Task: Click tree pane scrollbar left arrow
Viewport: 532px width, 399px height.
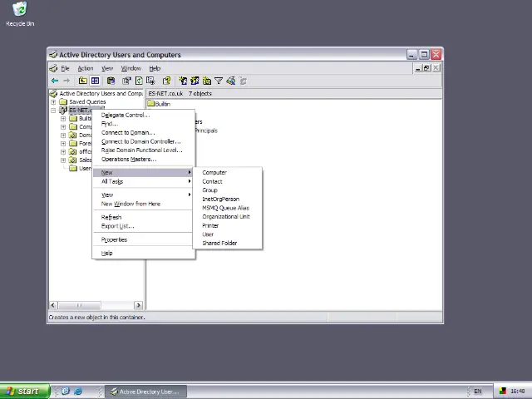Action: pos(53,305)
